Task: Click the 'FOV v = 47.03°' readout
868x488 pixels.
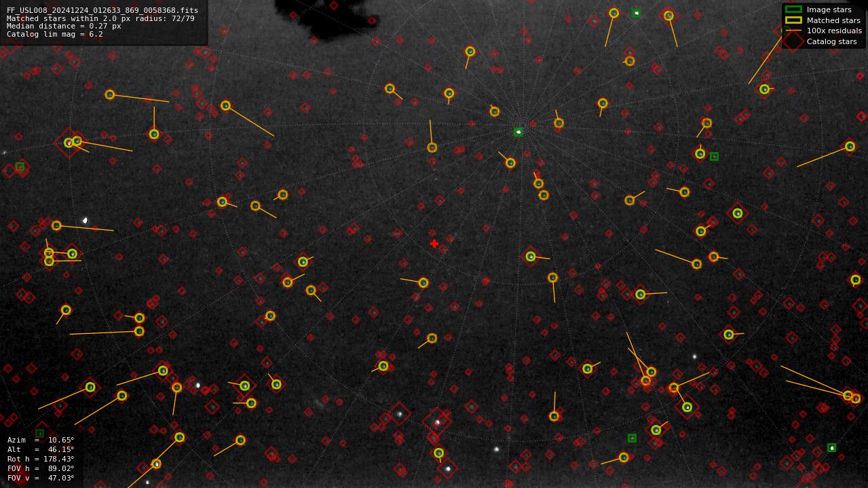Action: tap(41, 478)
